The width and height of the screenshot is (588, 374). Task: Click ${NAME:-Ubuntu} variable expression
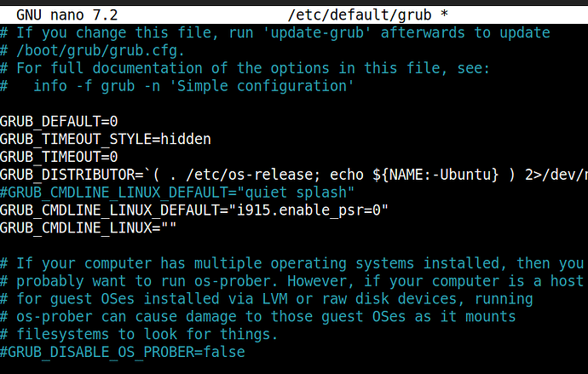tap(435, 175)
